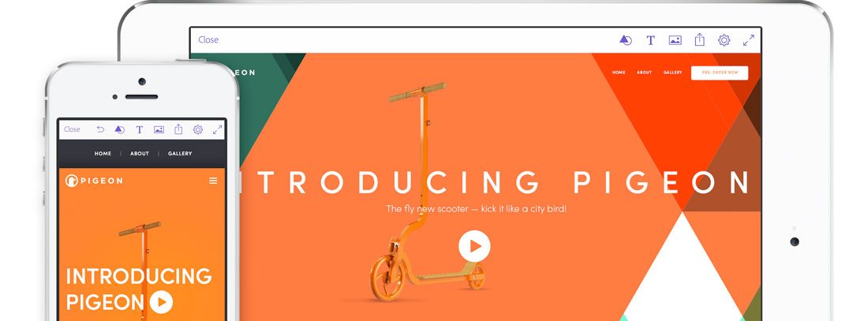Choose the Text tool on phone toolbar
Viewport: 868px width, 321px height.
140,129
